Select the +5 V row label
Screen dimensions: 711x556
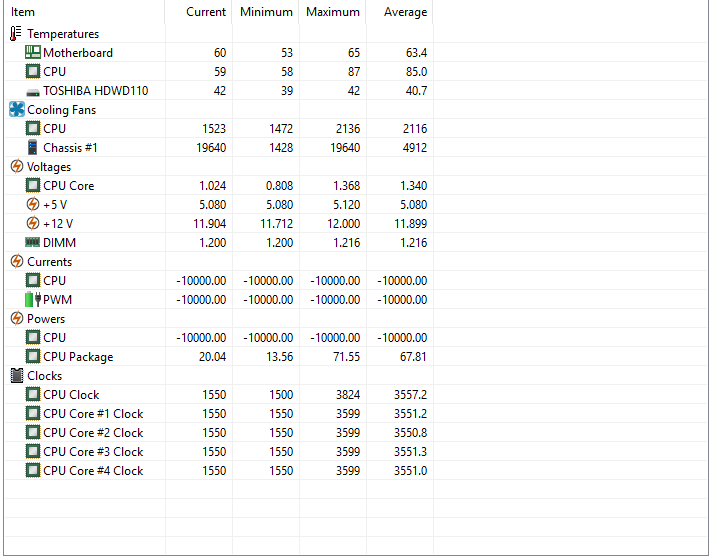coord(55,205)
